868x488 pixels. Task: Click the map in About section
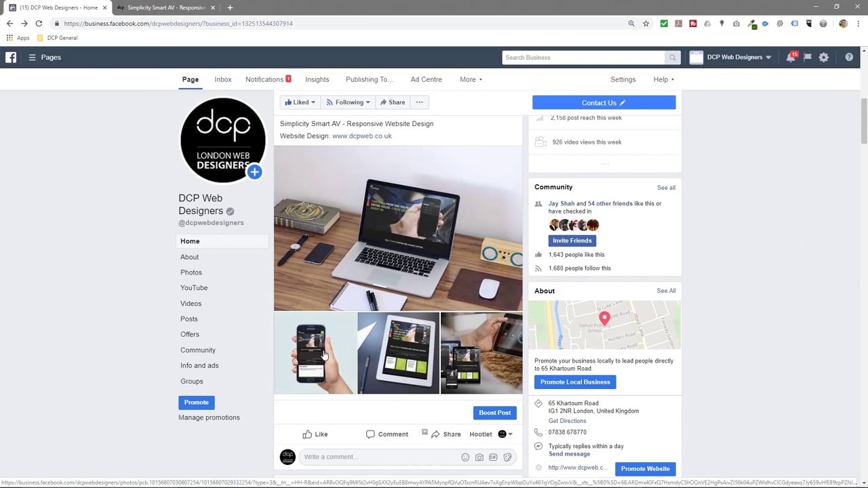point(604,325)
